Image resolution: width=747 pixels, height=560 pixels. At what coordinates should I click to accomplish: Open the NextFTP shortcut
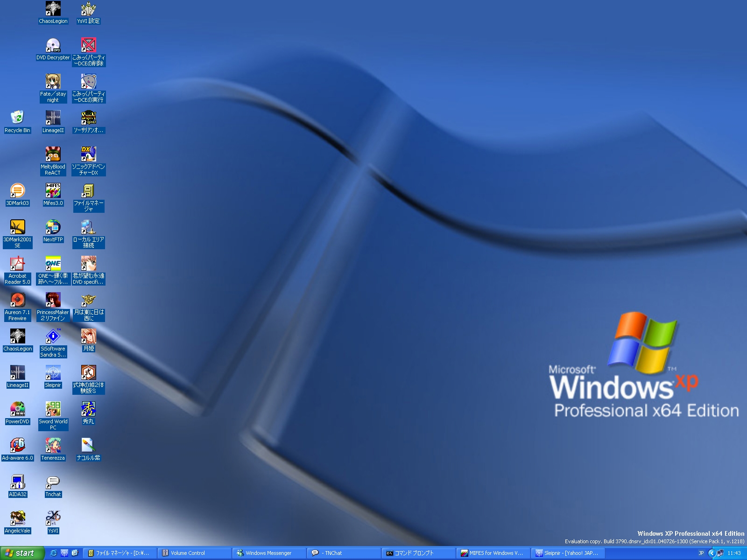point(53,227)
